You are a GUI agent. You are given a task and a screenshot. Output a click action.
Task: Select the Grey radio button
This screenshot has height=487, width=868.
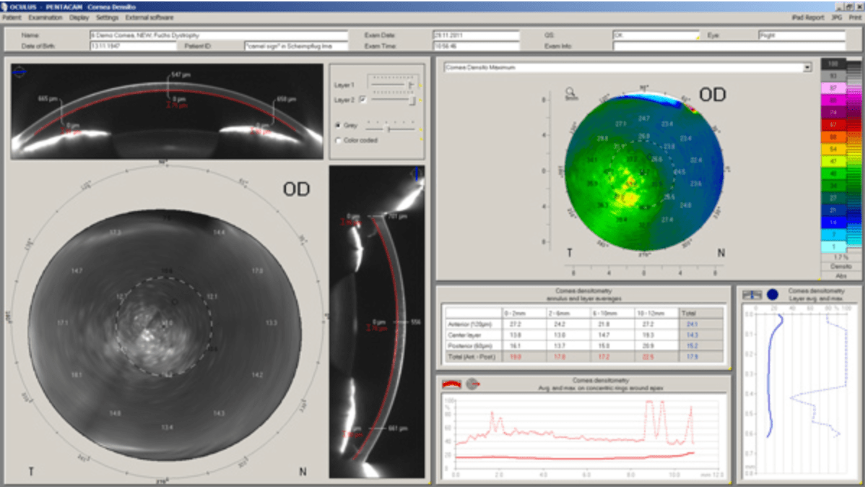tap(338, 126)
